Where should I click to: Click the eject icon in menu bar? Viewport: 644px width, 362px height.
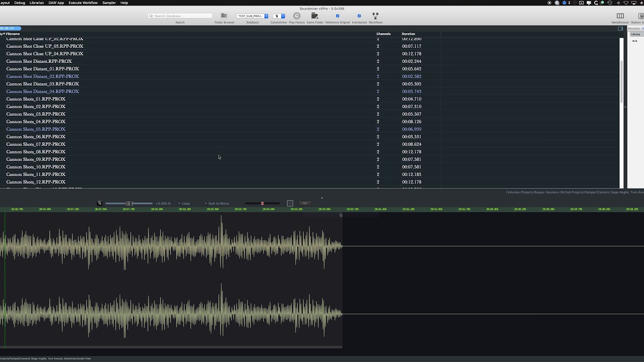coord(641,3)
